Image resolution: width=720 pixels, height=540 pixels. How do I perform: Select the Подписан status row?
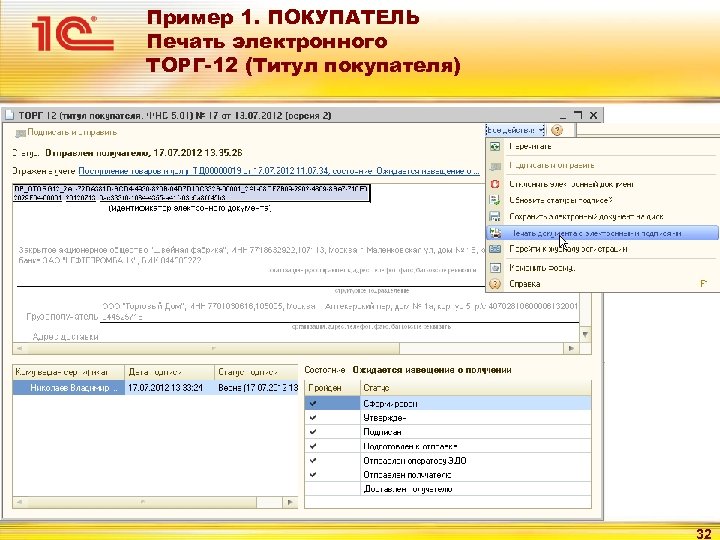click(448, 432)
